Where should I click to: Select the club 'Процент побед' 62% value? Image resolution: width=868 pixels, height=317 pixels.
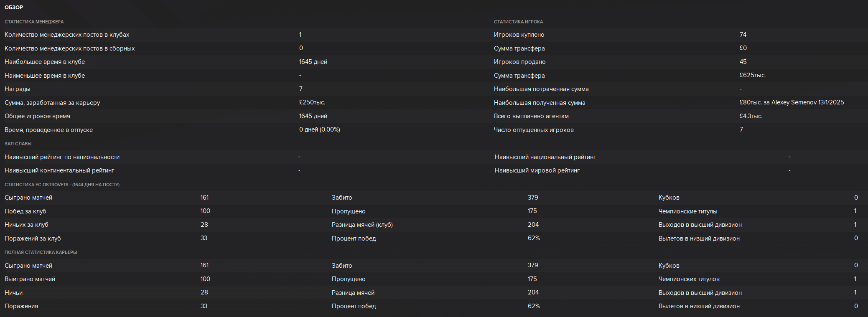[534, 238]
